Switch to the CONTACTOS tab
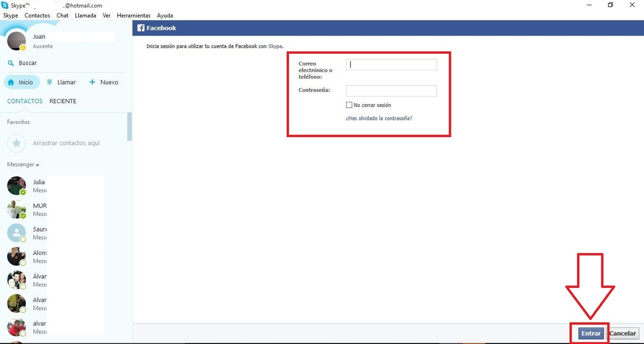The width and height of the screenshot is (644, 344). 25,101
